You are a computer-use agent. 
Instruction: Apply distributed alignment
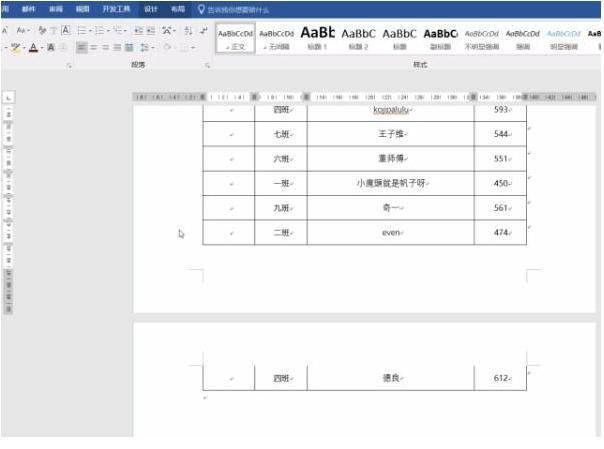129,48
